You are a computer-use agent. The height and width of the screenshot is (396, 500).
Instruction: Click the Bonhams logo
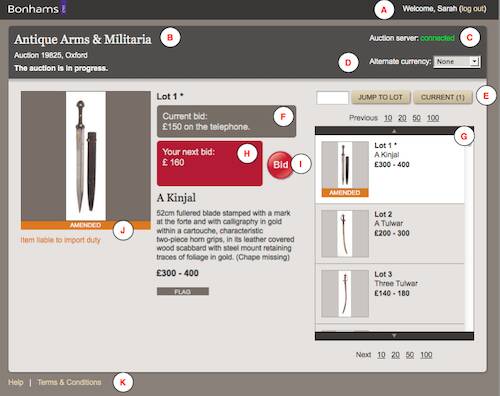[37, 9]
